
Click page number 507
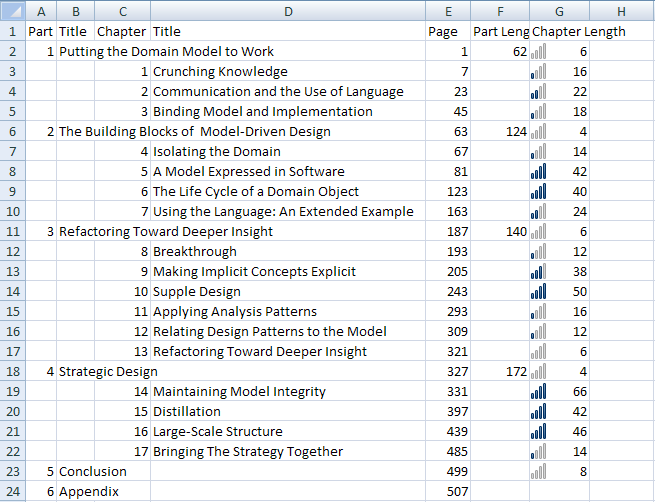(448, 491)
